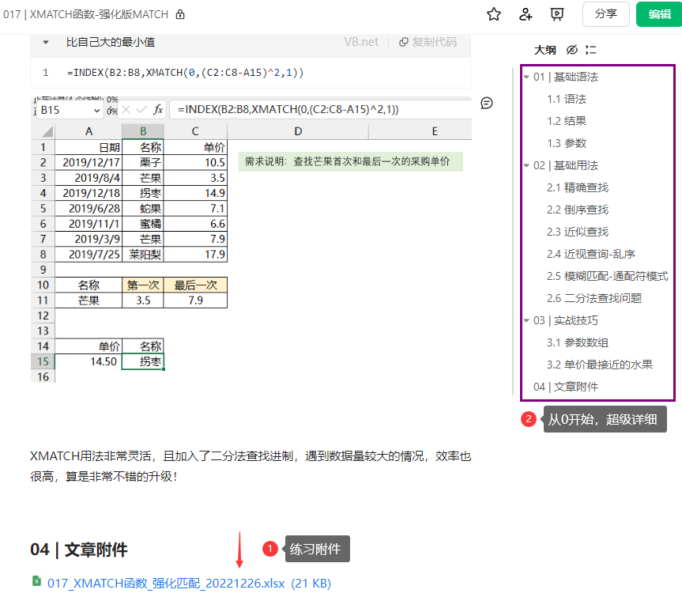Collapse outline section 03 实战技巧
682x616 pixels.
pos(526,321)
